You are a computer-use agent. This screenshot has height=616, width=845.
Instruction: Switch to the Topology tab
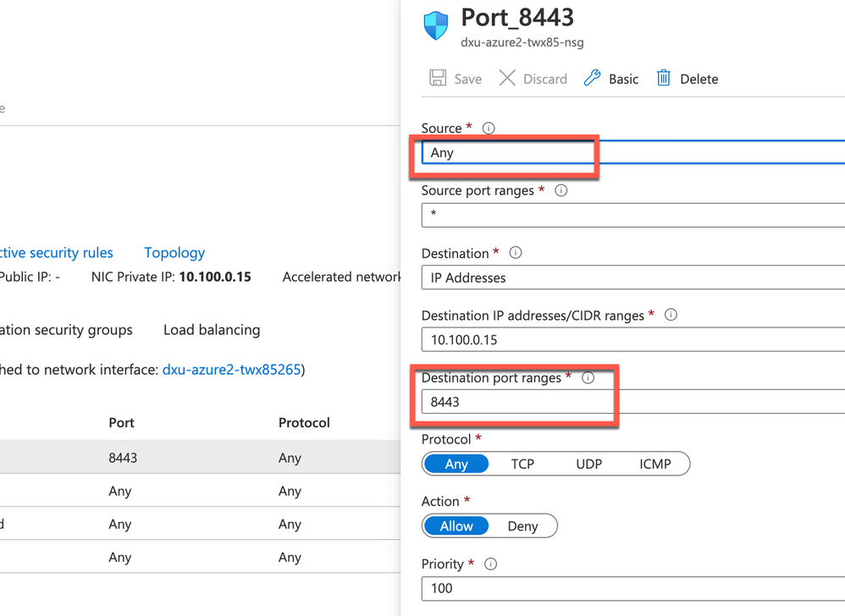(x=174, y=252)
